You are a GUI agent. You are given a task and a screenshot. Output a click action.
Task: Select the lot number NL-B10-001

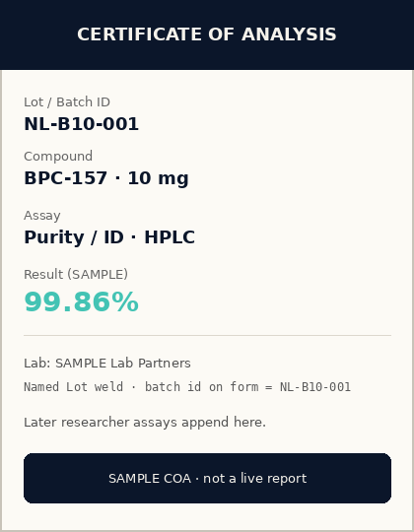coord(81,124)
